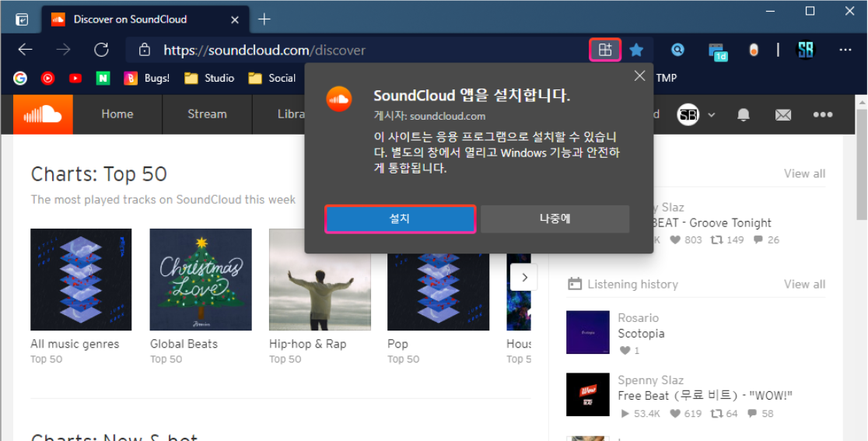Open the tab actions icon at top-left
This screenshot has width=868, height=441.
click(22, 19)
